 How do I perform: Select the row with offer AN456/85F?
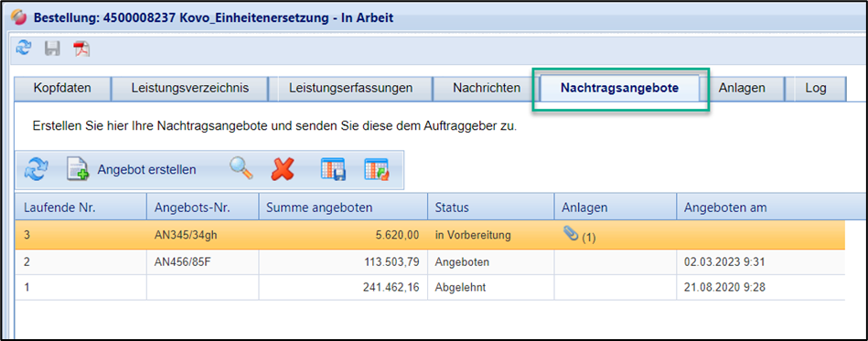point(430,262)
